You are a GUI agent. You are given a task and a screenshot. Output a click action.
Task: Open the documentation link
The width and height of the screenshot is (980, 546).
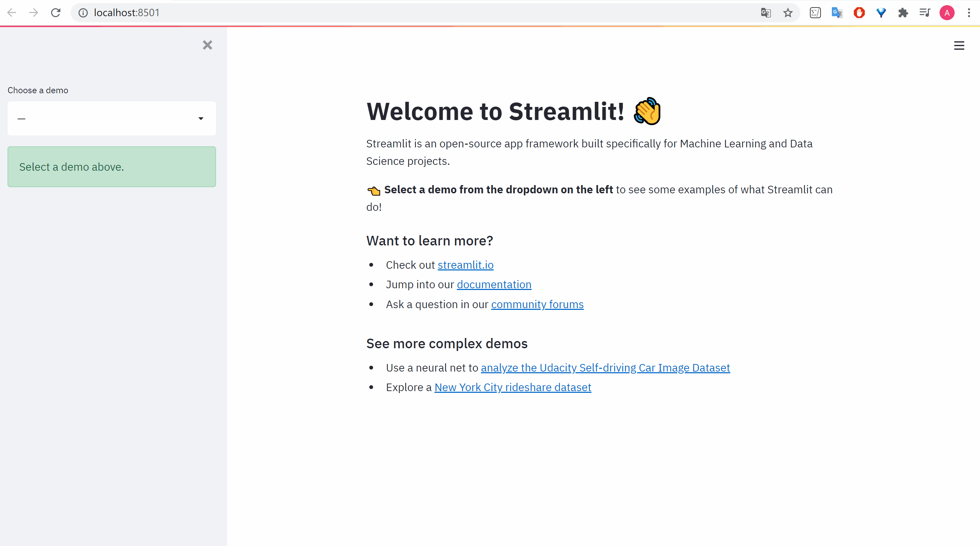494,285
